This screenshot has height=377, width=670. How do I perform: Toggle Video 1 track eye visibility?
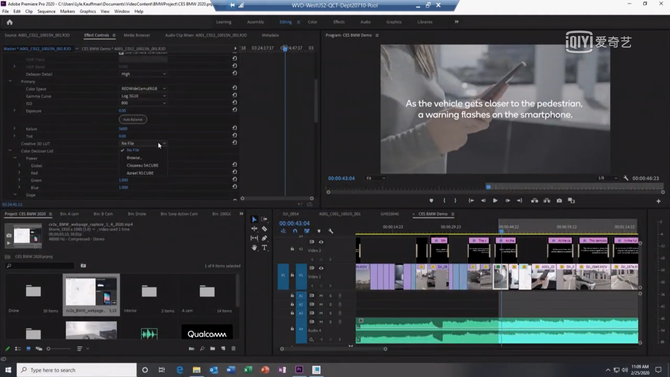coord(321,268)
